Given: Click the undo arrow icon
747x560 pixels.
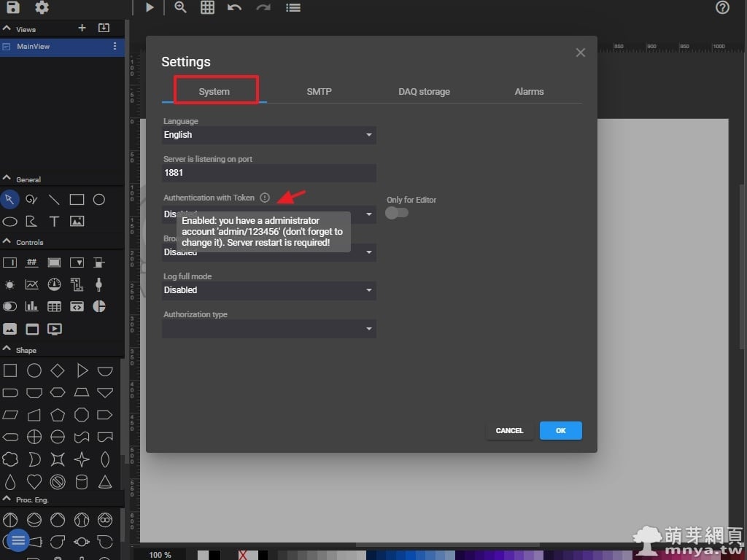Looking at the screenshot, I should click(x=234, y=7).
